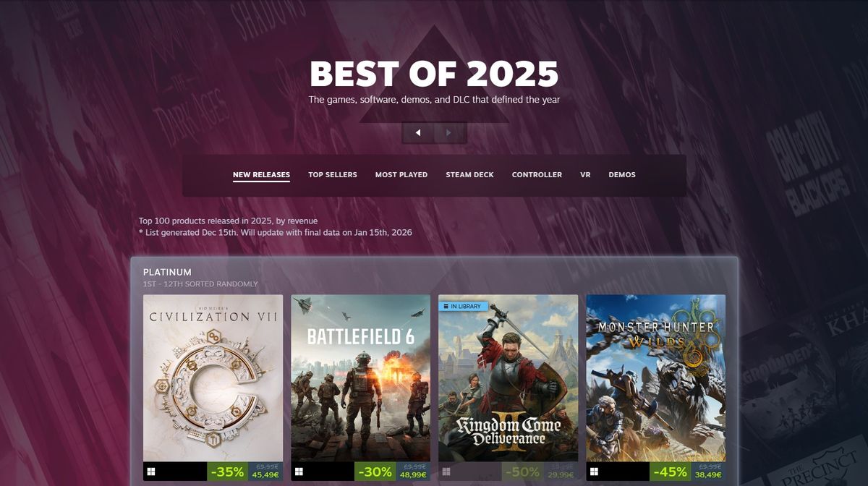Go to previous year with left arrow

418,132
